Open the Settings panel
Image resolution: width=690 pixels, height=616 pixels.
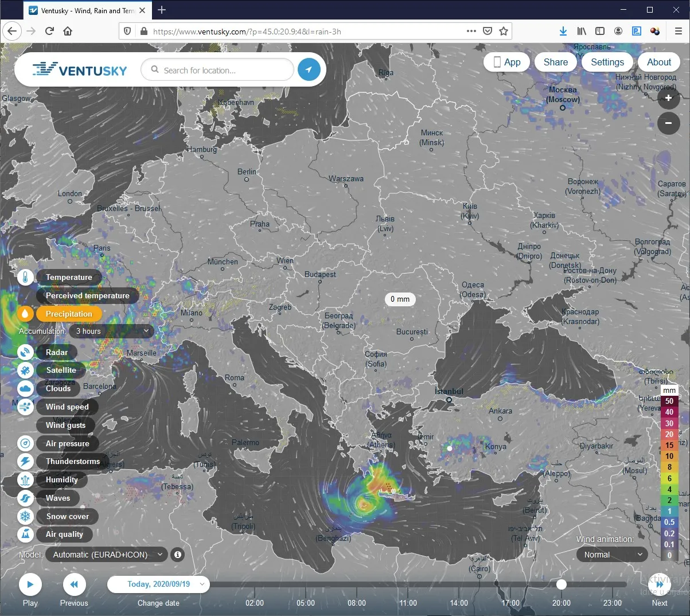tap(607, 62)
